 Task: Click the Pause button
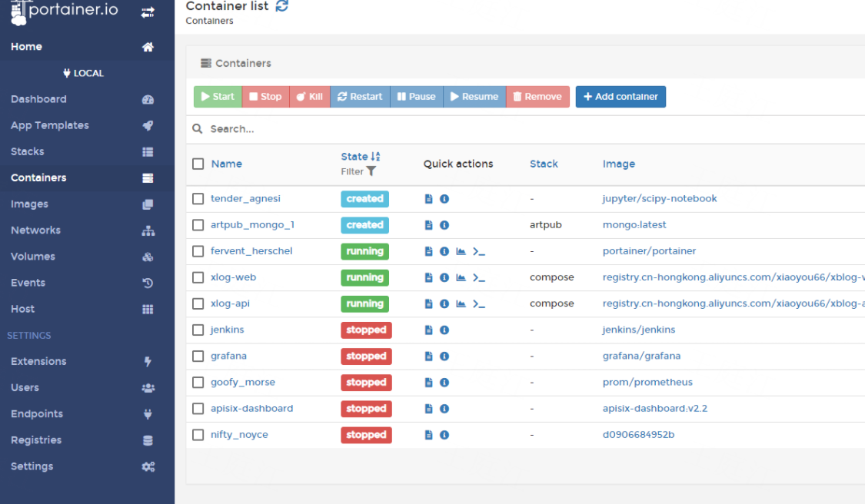click(x=417, y=97)
